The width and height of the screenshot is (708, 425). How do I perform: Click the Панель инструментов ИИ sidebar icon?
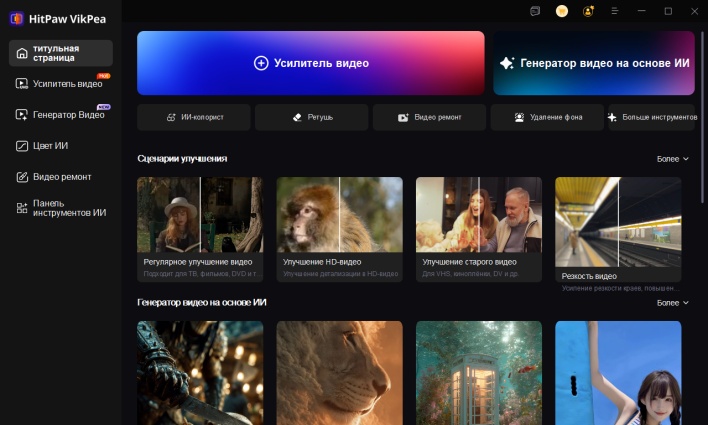[22, 207]
